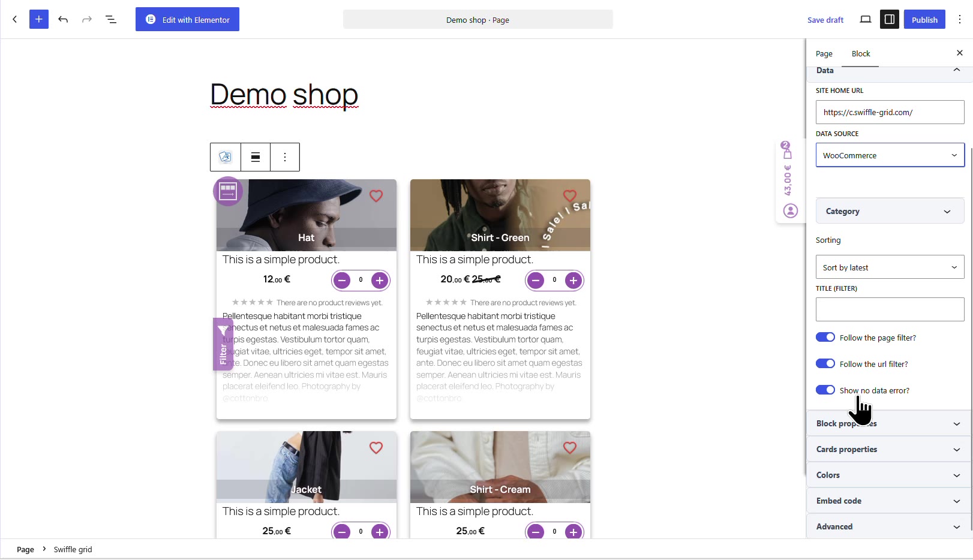This screenshot has height=560, width=973.
Task: Close the settings sidebar panel
Action: (x=960, y=53)
